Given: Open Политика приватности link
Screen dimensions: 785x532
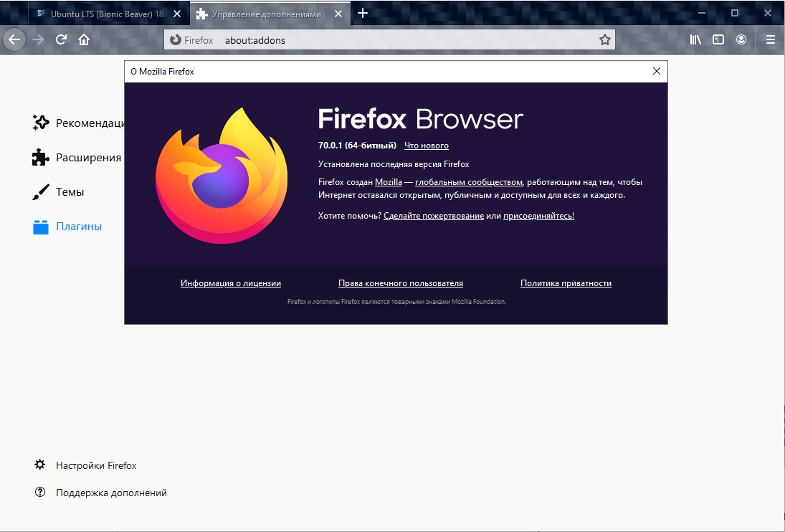Looking at the screenshot, I should pyautogui.click(x=566, y=283).
